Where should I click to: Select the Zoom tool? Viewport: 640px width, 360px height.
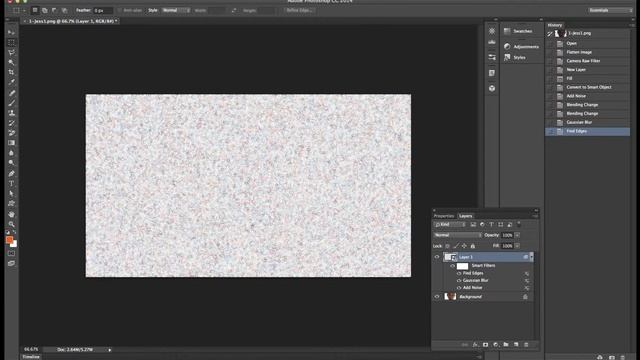pos(11,224)
